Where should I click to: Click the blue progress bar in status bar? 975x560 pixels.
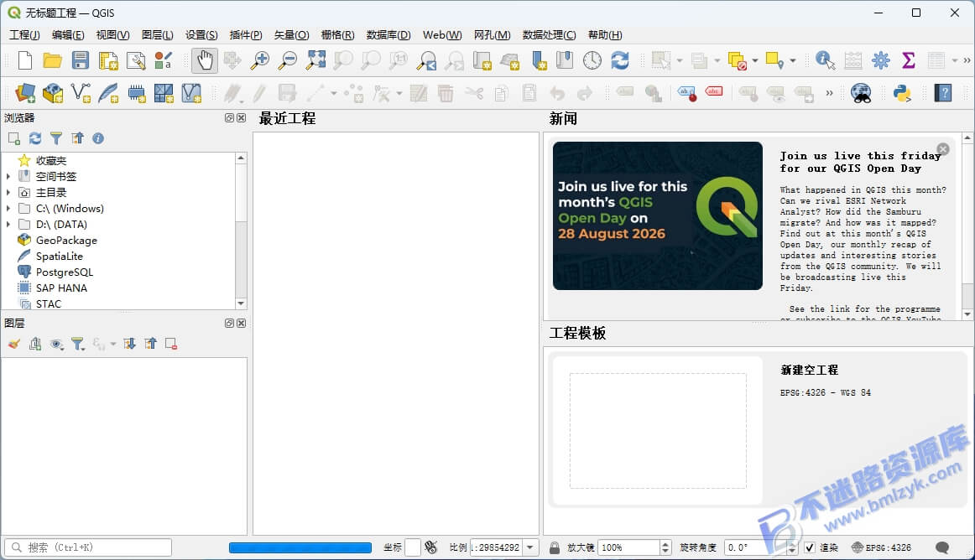[x=300, y=547]
